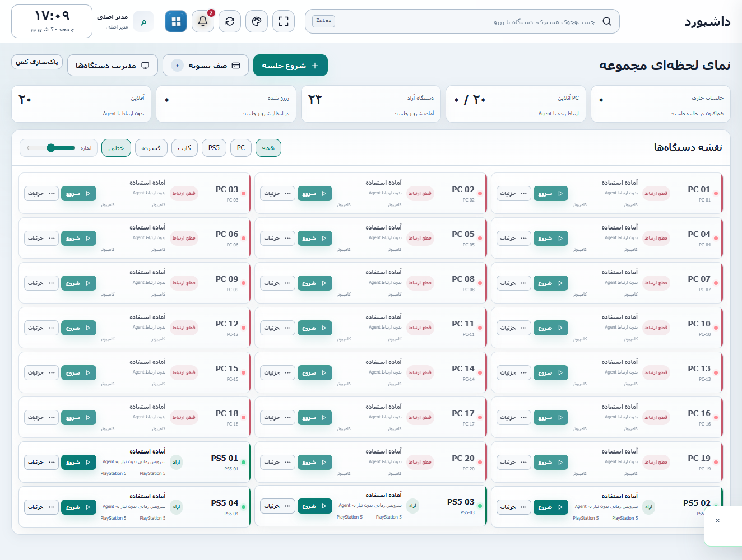Screen dimensions: 742x560
Task: Switch to the کارت view mode
Action: coord(184,148)
